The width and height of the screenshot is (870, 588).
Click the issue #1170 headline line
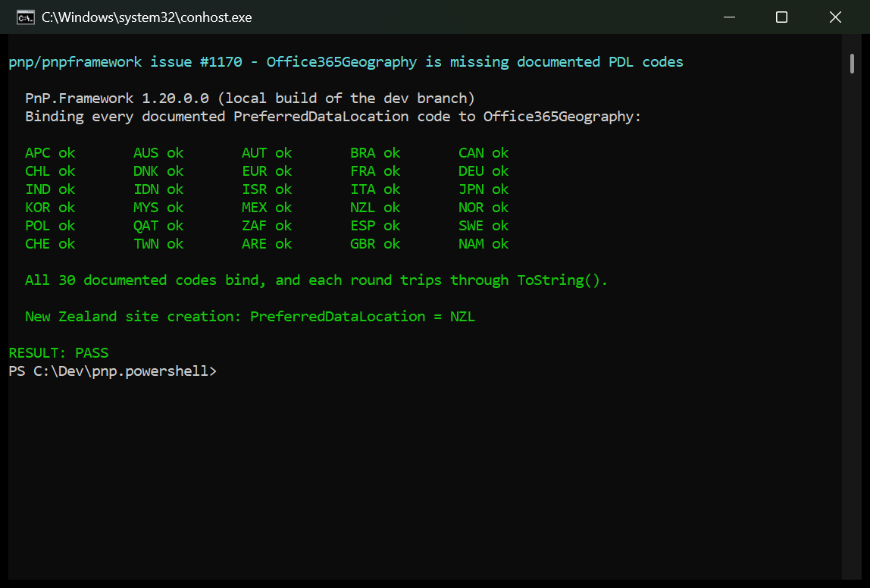coord(346,61)
